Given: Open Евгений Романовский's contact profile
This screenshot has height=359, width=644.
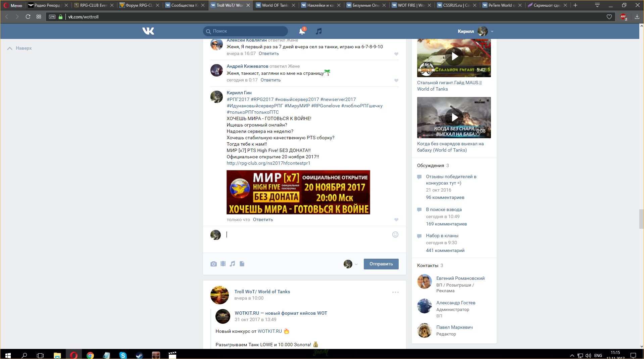Looking at the screenshot, I should coord(460,278).
